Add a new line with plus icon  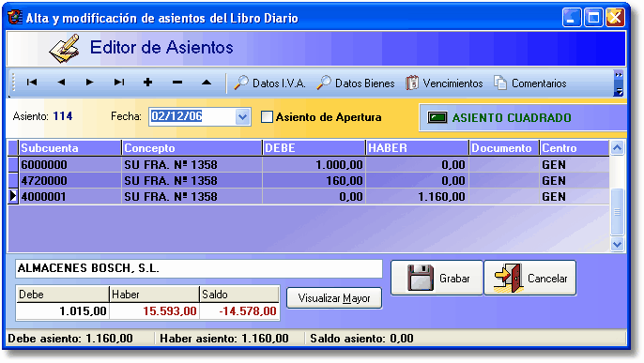tap(148, 83)
